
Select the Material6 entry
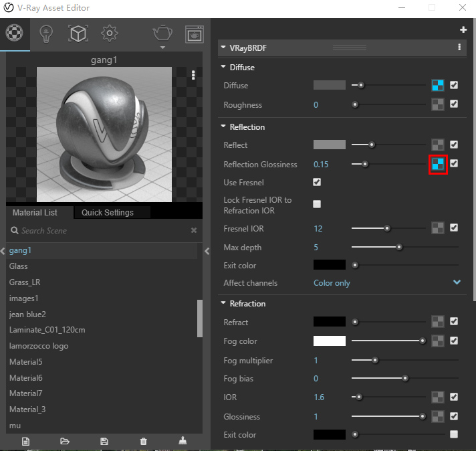coord(102,378)
